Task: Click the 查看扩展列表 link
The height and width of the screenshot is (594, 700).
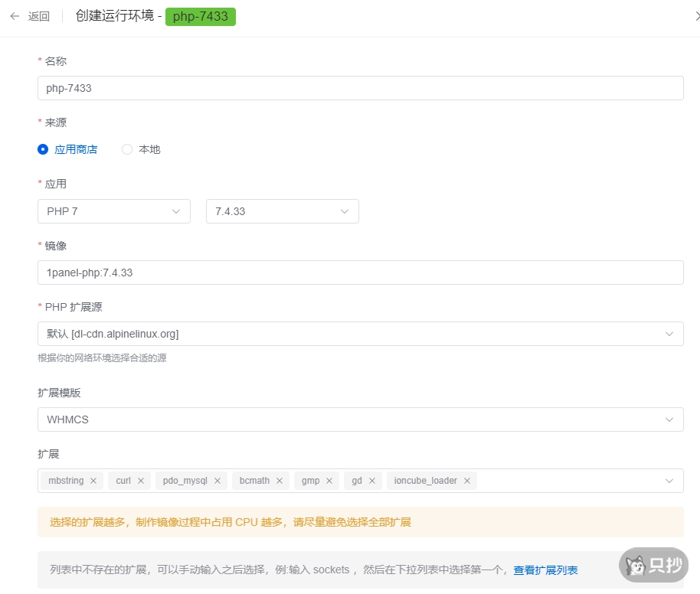Action: tap(545, 570)
